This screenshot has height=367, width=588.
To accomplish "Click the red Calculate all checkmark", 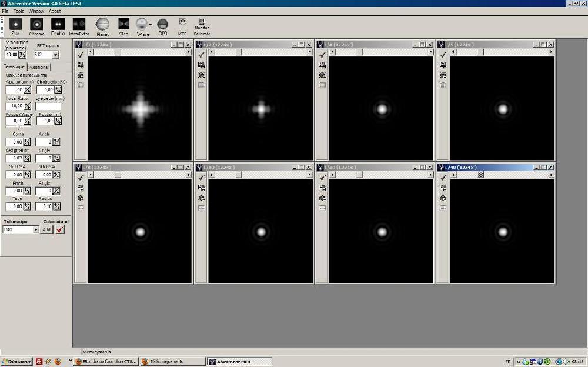I will pos(60,229).
